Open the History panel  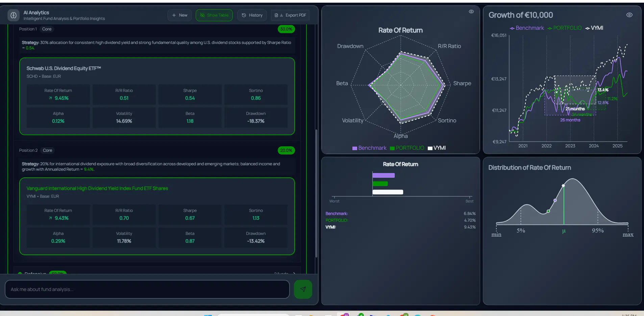tap(252, 15)
